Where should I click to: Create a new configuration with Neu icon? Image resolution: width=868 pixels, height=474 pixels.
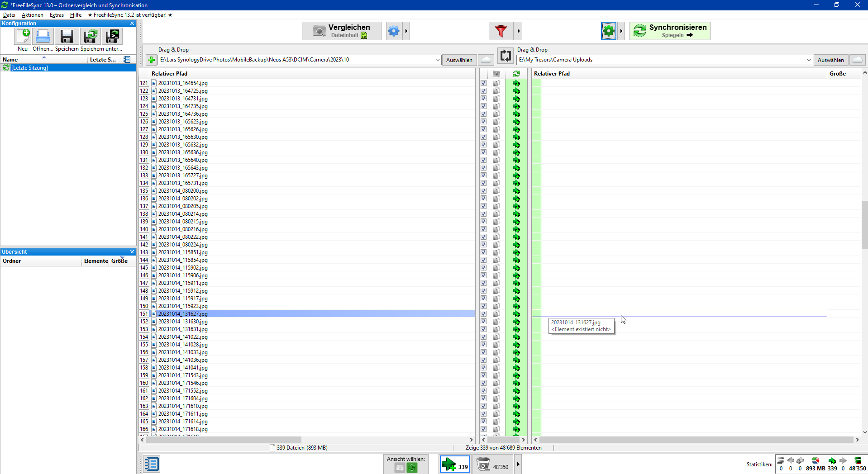click(x=23, y=36)
